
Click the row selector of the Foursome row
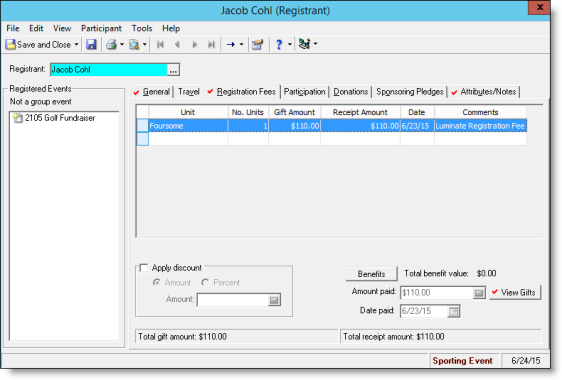(x=143, y=126)
